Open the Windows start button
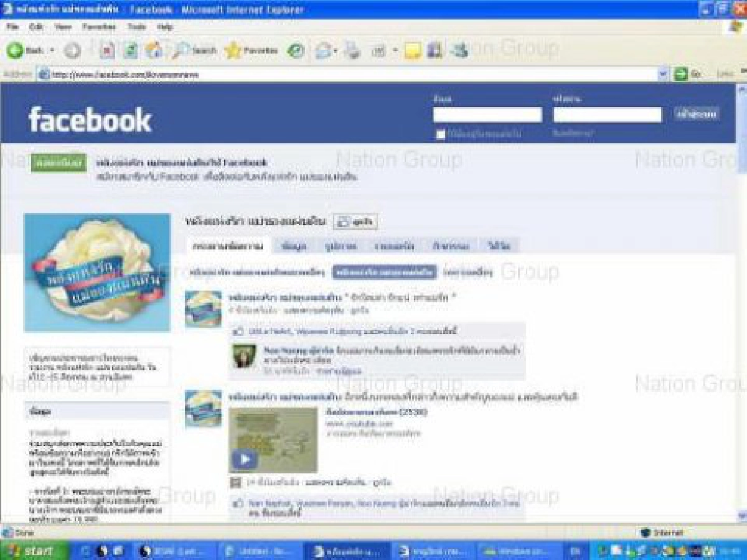The height and width of the screenshot is (560, 747). 35,551
